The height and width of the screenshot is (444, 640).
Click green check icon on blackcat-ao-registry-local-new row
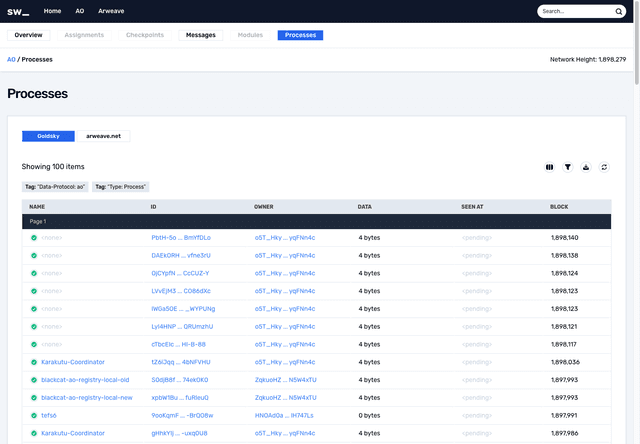pos(34,397)
